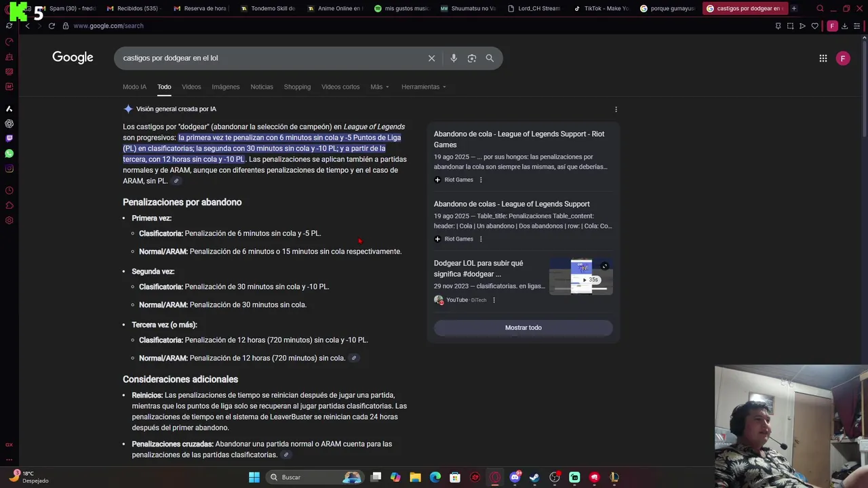Screen dimensions: 868x488
Task: Select the Todo results tab
Action: click(164, 87)
